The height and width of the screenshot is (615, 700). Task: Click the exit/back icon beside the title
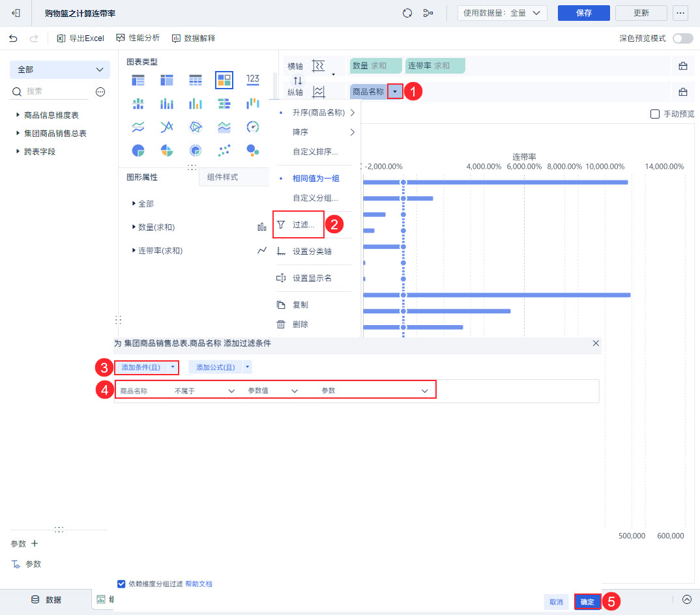[x=16, y=13]
